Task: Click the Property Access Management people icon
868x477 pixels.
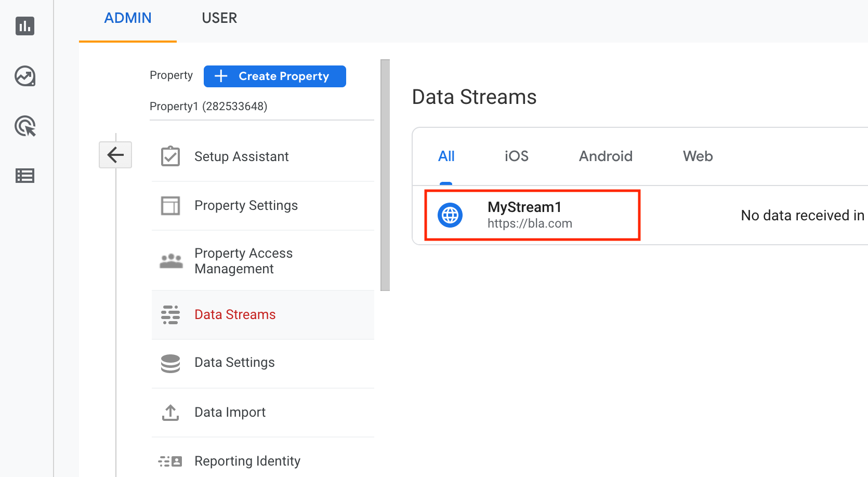Action: tap(171, 261)
